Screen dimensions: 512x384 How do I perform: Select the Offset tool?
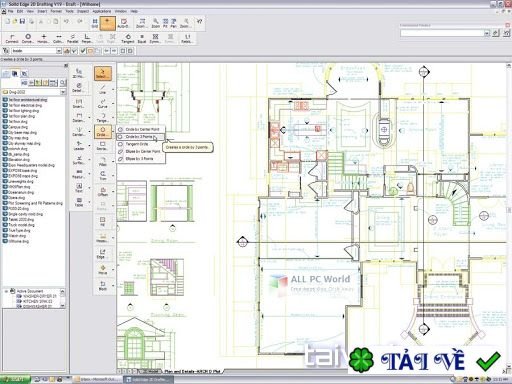[x=103, y=191]
